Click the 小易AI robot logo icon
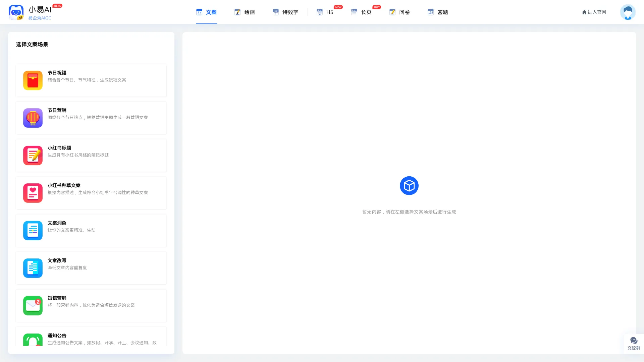644x362 pixels. pyautogui.click(x=16, y=12)
